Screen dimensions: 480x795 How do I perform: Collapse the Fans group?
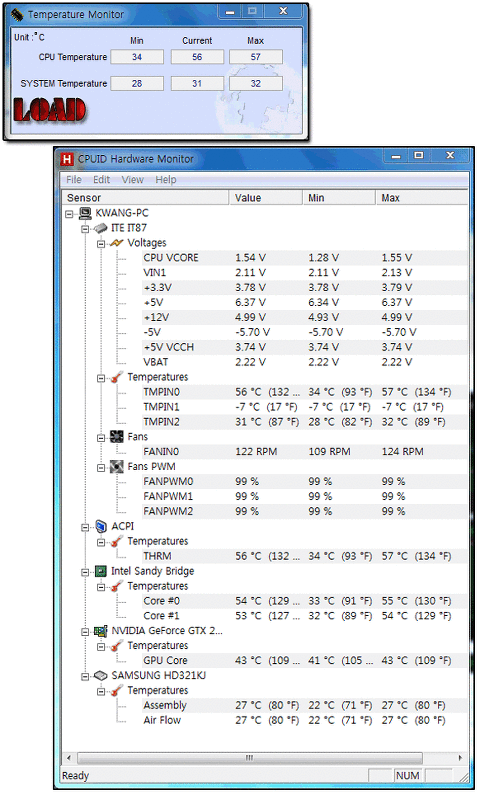coord(101,438)
